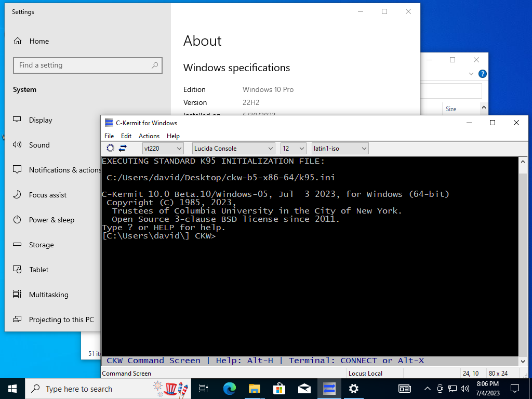Open the taskbar clock and date
Screen dimensions: 532x399
tap(487, 389)
